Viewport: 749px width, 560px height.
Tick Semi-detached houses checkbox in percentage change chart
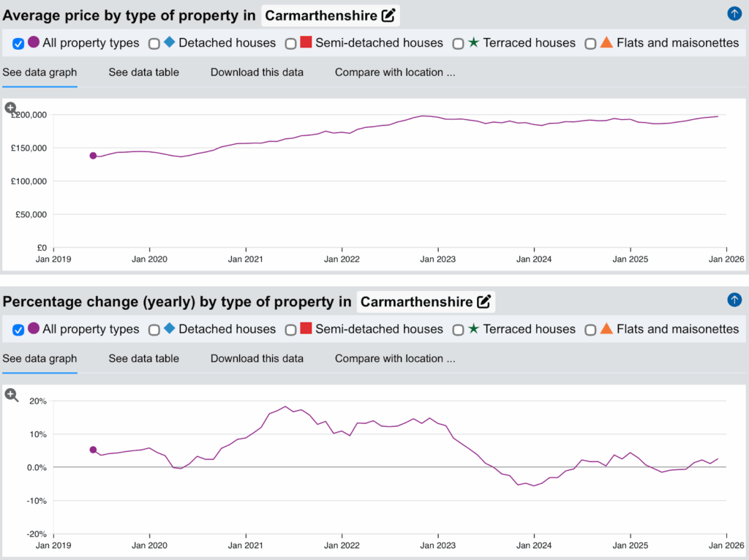tap(290, 330)
